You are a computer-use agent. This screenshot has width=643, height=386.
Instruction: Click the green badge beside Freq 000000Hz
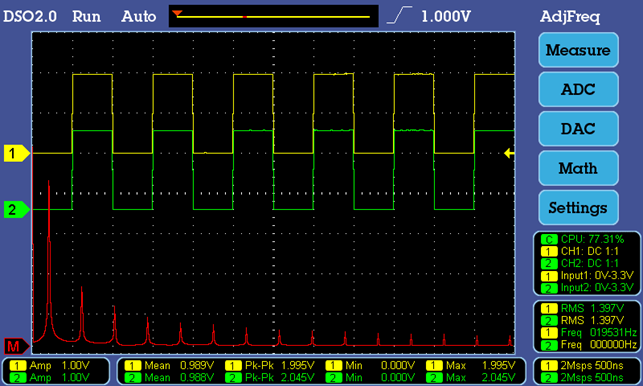pos(549,345)
